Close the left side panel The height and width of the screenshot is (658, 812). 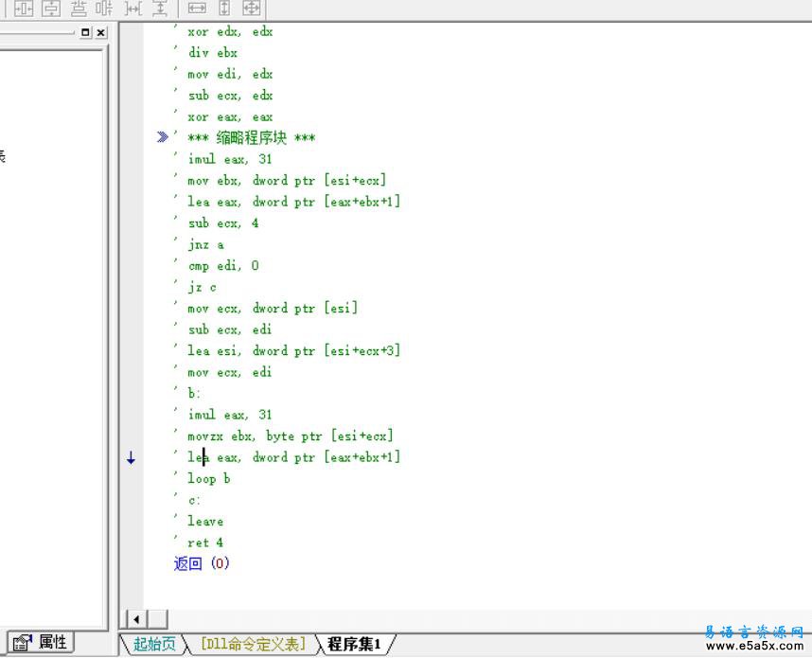(x=101, y=32)
